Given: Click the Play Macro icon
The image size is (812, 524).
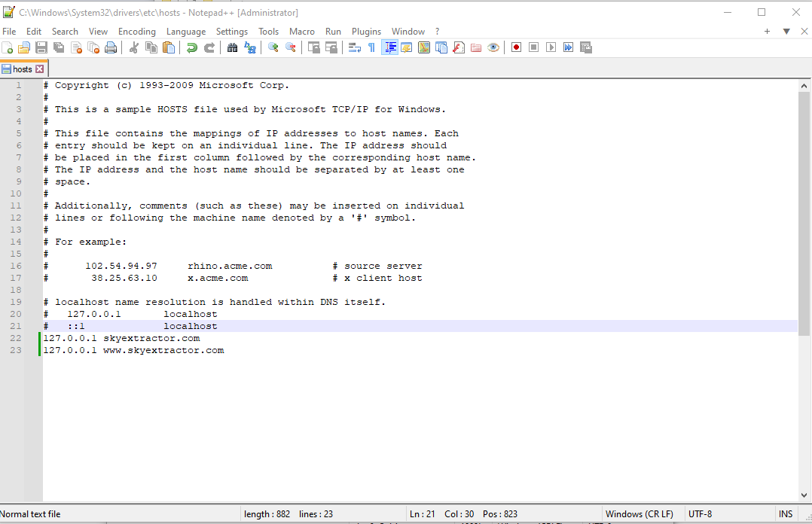Looking at the screenshot, I should pos(551,47).
